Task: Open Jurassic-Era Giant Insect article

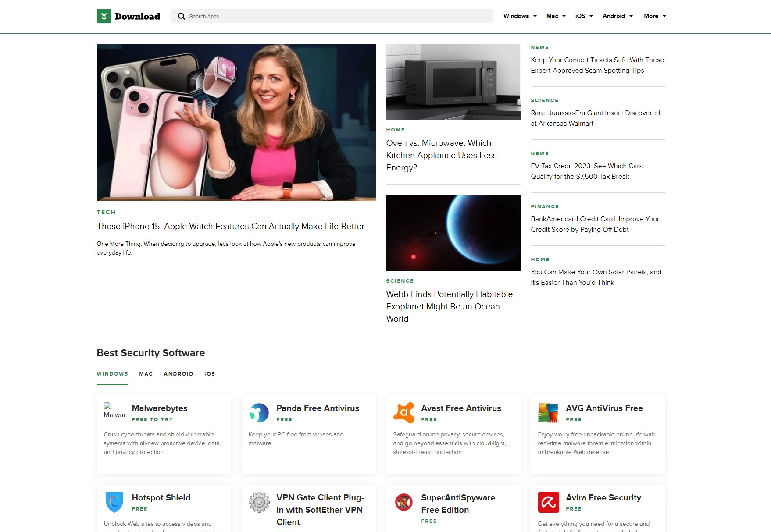Action: pyautogui.click(x=596, y=118)
